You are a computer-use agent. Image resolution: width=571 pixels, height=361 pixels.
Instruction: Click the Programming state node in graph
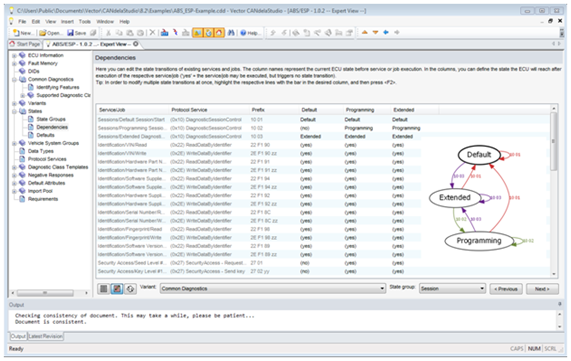pyautogui.click(x=479, y=241)
